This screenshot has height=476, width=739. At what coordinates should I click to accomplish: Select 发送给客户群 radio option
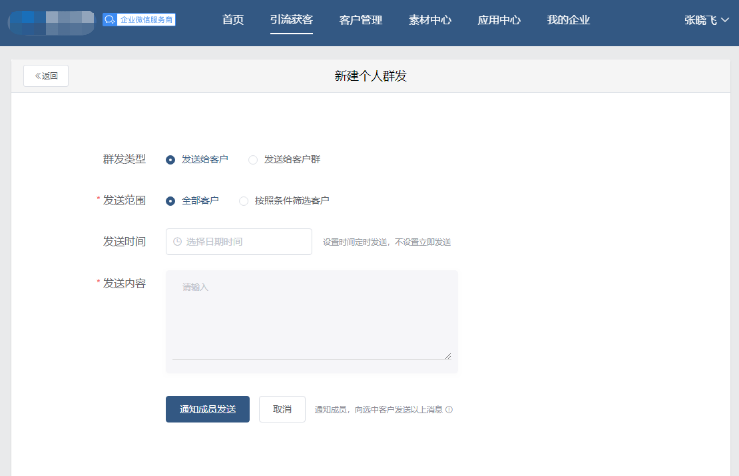click(x=253, y=159)
